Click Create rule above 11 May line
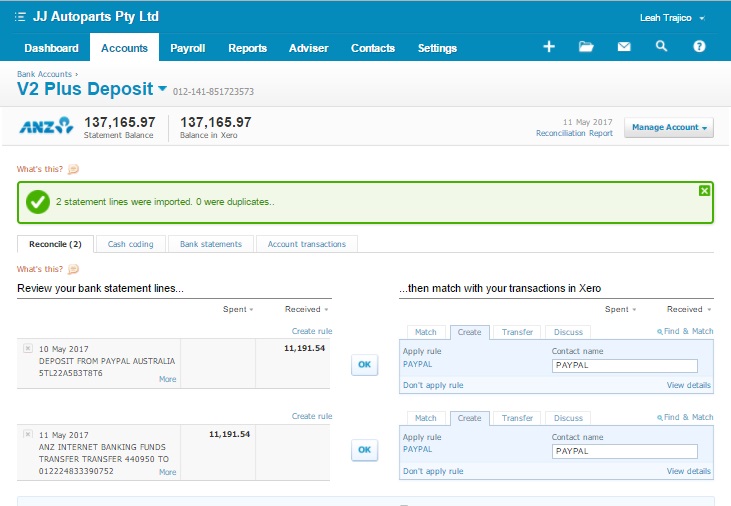 tap(312, 416)
